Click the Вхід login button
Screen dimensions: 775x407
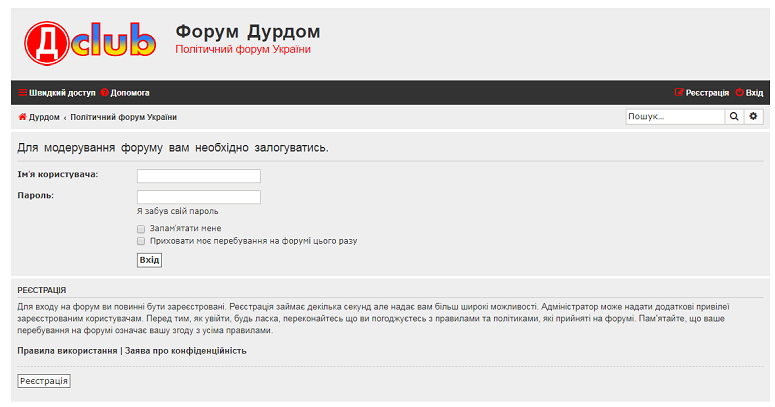pos(149,260)
